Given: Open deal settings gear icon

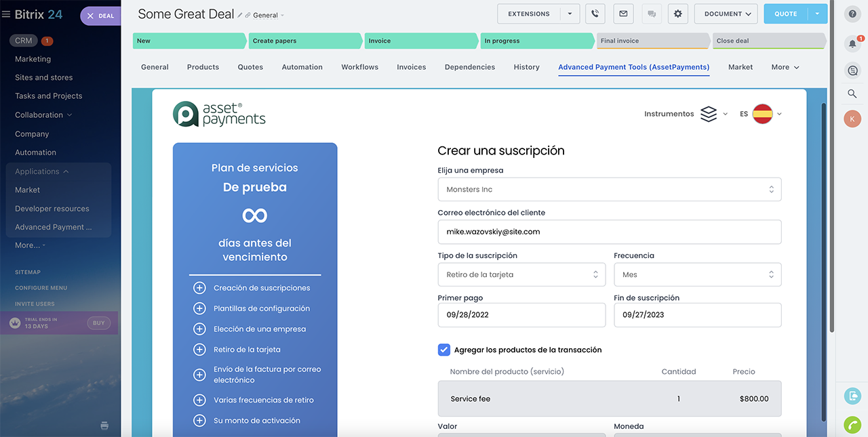Looking at the screenshot, I should 678,14.
